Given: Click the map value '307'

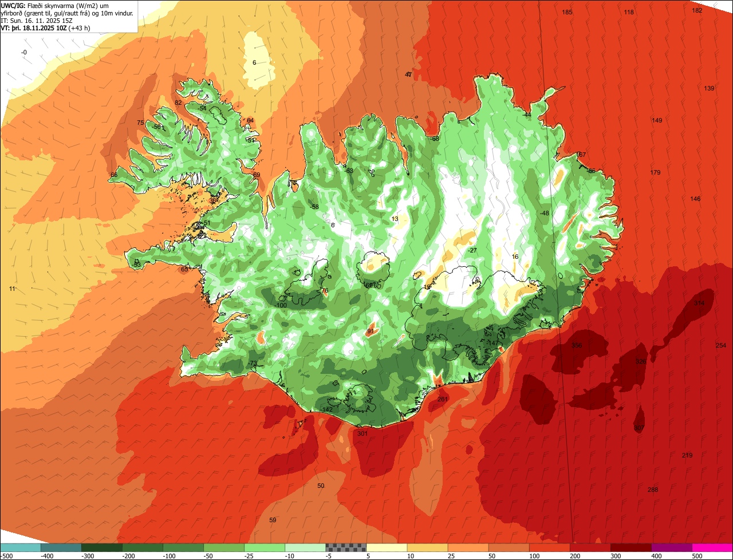Looking at the screenshot, I should (639, 428).
